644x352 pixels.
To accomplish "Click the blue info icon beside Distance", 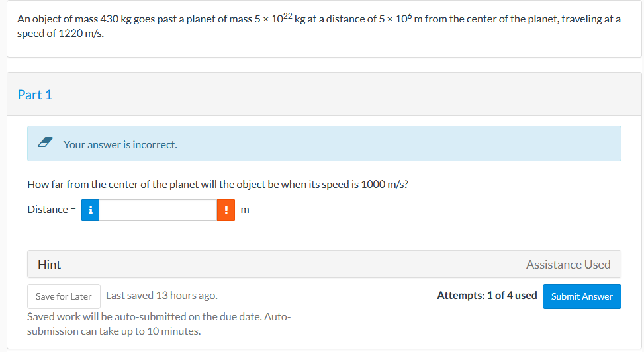I will point(90,210).
